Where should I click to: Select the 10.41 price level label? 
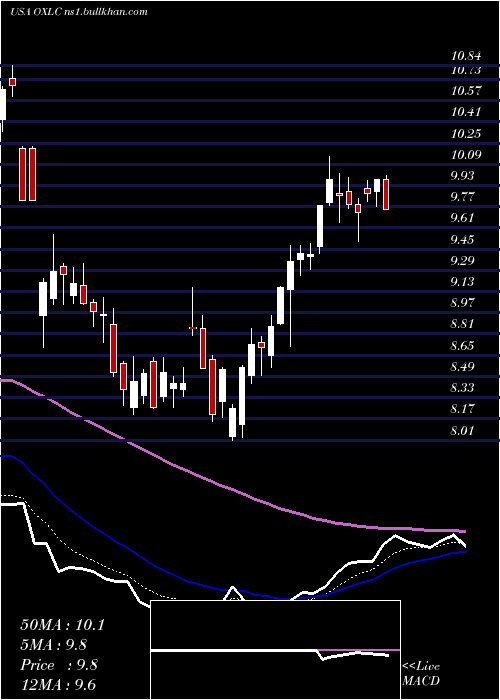(466, 112)
